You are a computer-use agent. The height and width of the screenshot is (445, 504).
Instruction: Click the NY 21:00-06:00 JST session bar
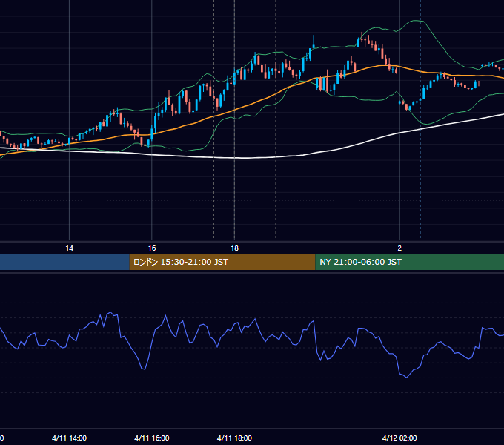409,262
